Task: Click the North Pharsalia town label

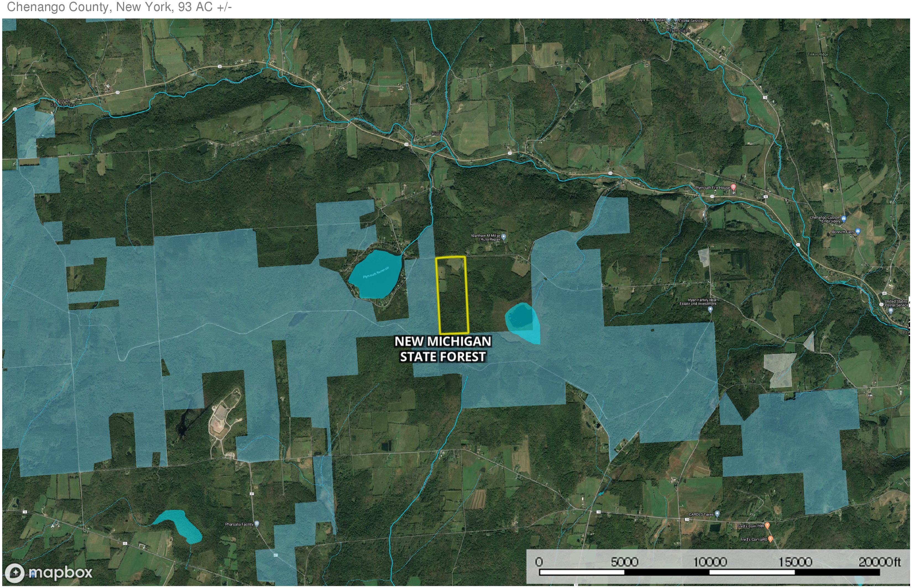Action: coord(63,103)
